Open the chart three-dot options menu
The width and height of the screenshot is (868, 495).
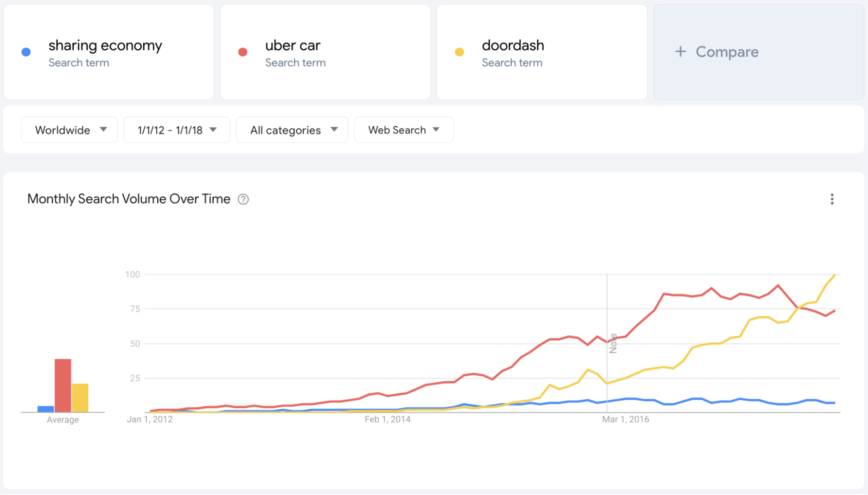click(x=832, y=199)
